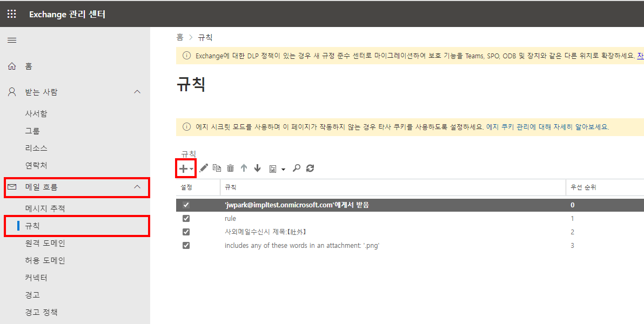
Task: Toggle checkbox for jwpark@impltest rule
Action: pos(186,205)
